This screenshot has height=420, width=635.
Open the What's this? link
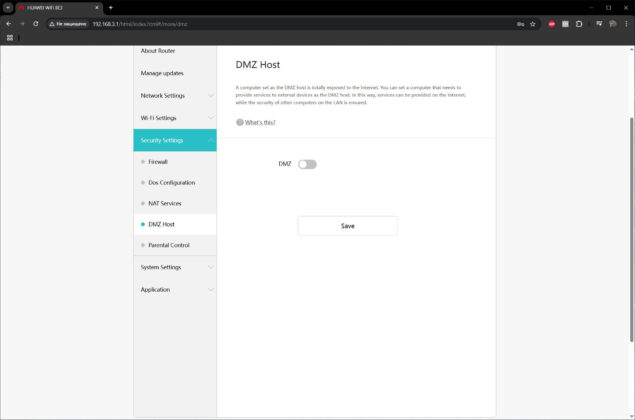(x=260, y=122)
